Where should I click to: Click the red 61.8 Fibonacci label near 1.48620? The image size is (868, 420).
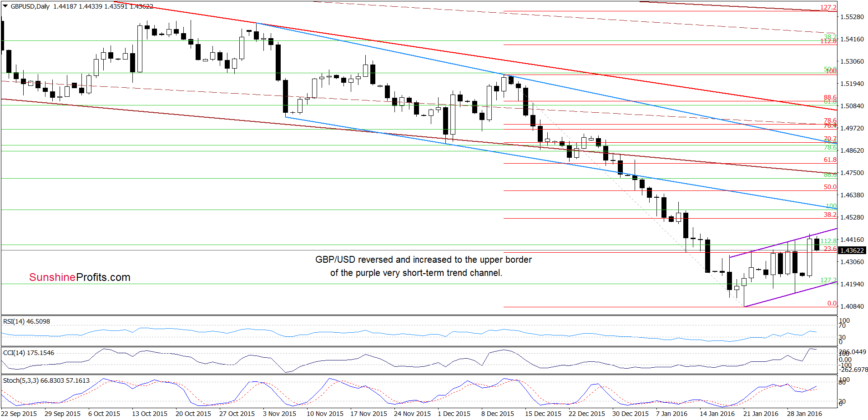tap(830, 160)
